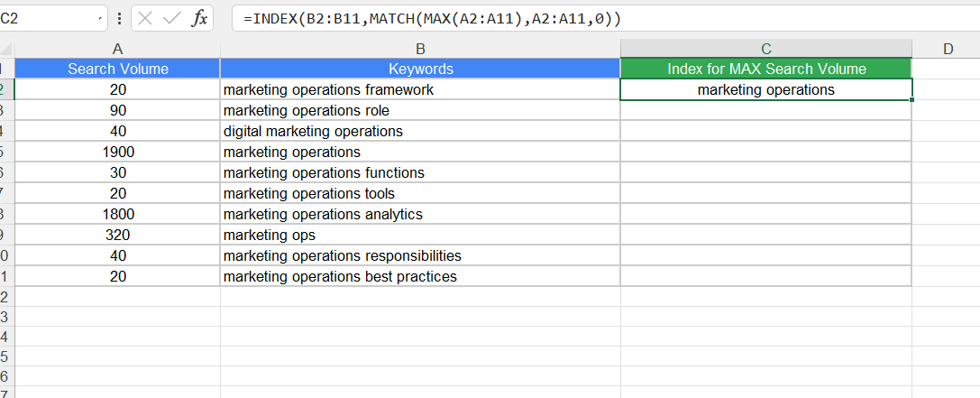This screenshot has width=980, height=398.
Task: Click the Select All corner triangle
Action: tap(7, 50)
